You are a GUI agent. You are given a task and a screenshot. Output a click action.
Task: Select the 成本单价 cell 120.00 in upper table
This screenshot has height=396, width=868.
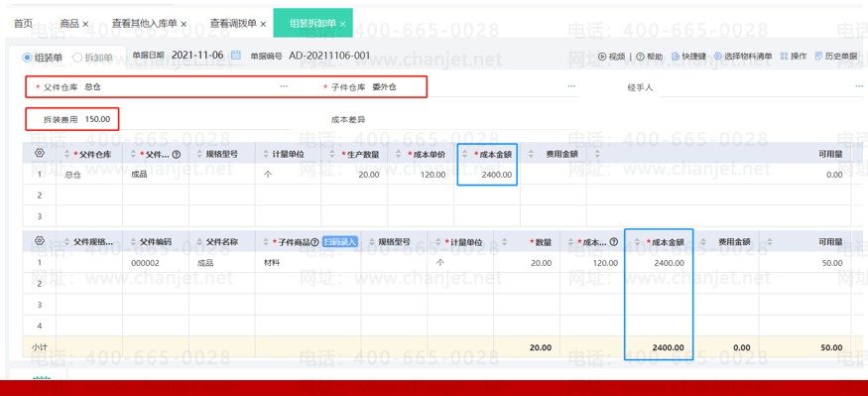421,175
